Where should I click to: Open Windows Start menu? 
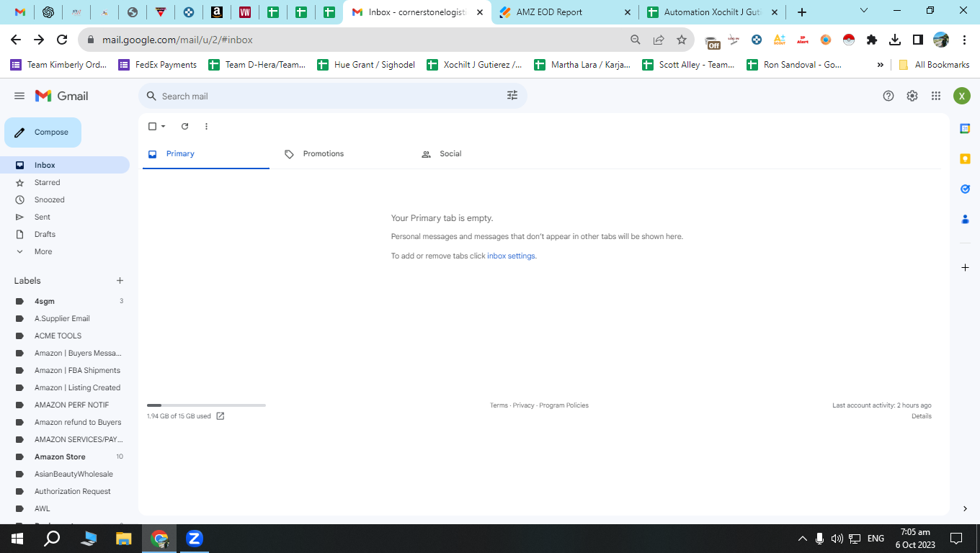[17, 538]
